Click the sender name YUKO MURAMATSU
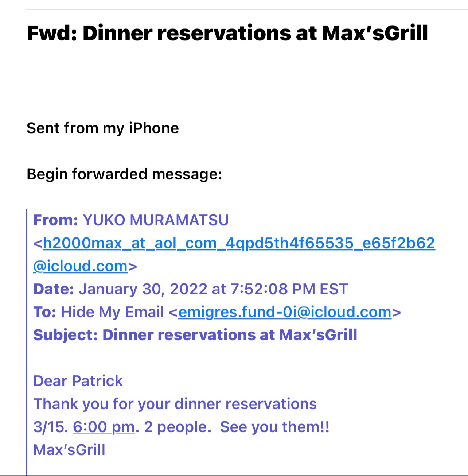 click(x=156, y=220)
